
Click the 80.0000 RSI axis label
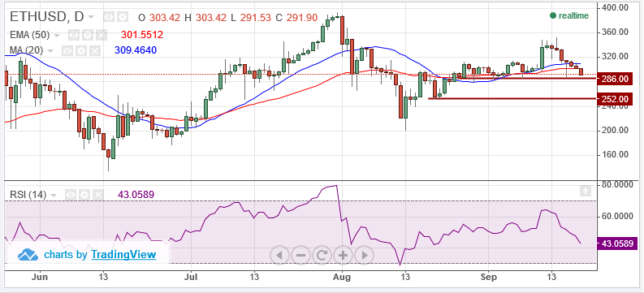(618, 185)
